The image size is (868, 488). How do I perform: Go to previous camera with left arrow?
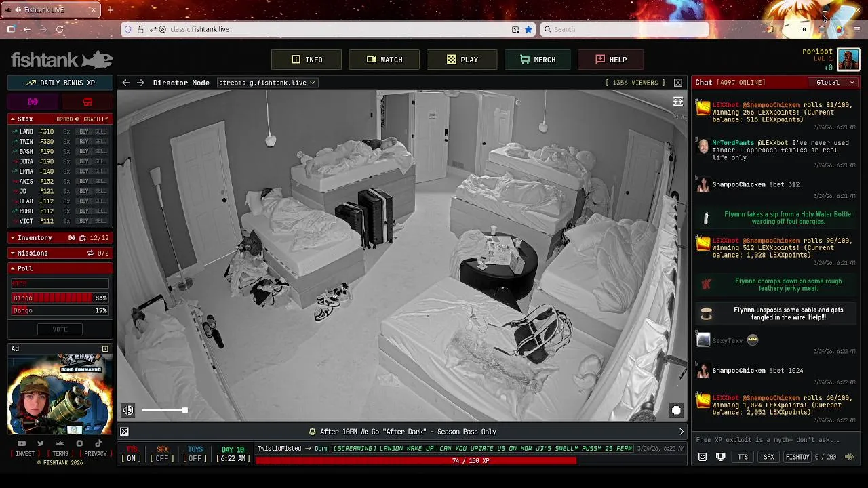[x=126, y=83]
